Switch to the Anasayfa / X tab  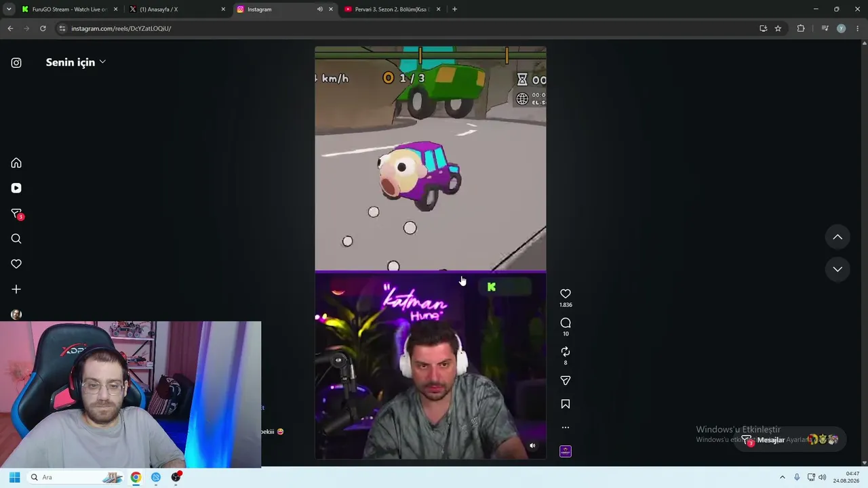pyautogui.click(x=178, y=9)
